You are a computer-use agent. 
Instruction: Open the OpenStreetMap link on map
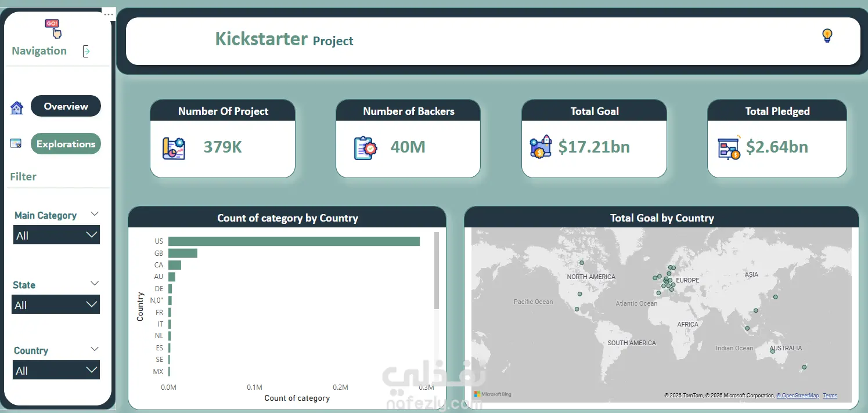pyautogui.click(x=797, y=396)
